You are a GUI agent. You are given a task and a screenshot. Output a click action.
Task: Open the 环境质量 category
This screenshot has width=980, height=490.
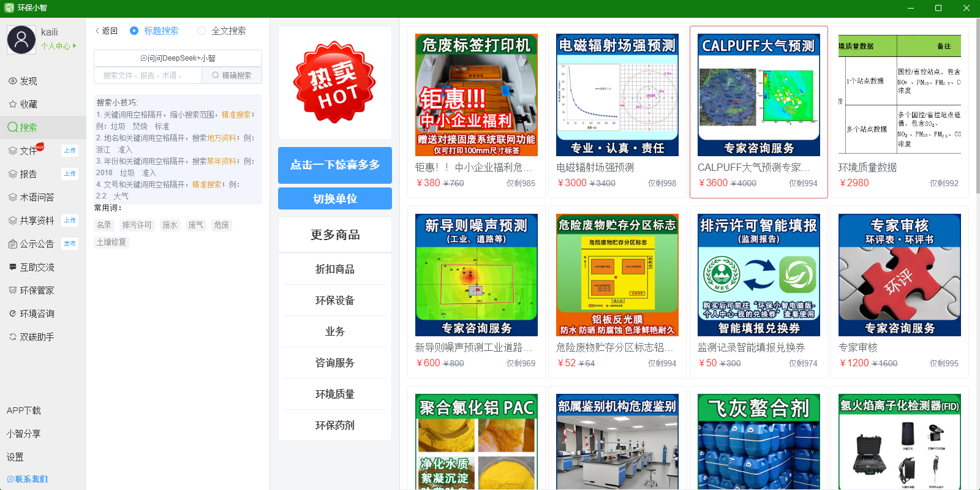335,394
